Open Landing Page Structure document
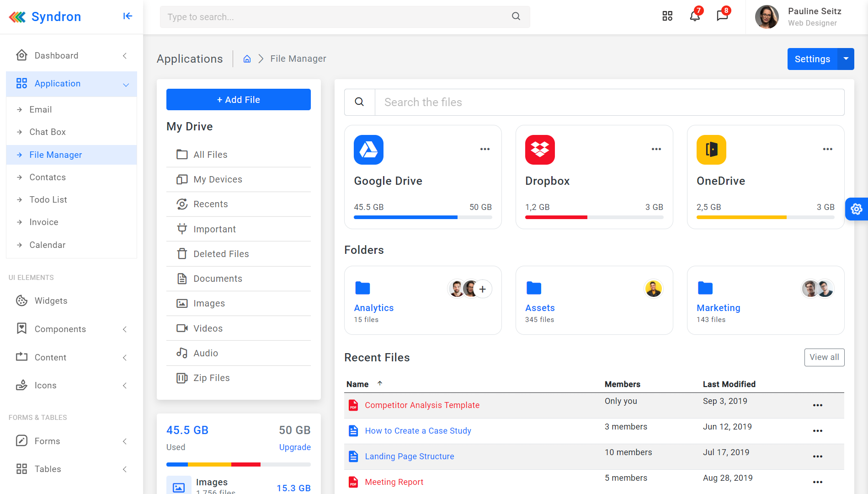This screenshot has width=868, height=494. pyautogui.click(x=409, y=456)
